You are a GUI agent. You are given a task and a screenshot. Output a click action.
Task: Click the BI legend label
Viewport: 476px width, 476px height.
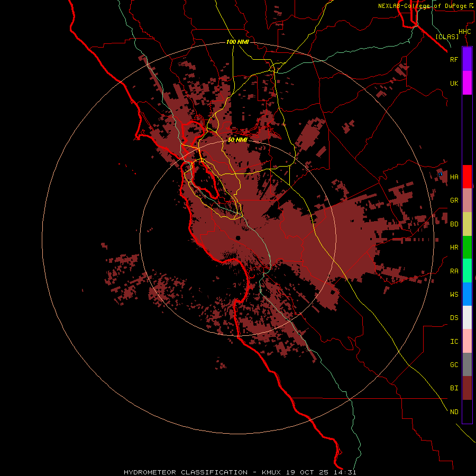454,388
